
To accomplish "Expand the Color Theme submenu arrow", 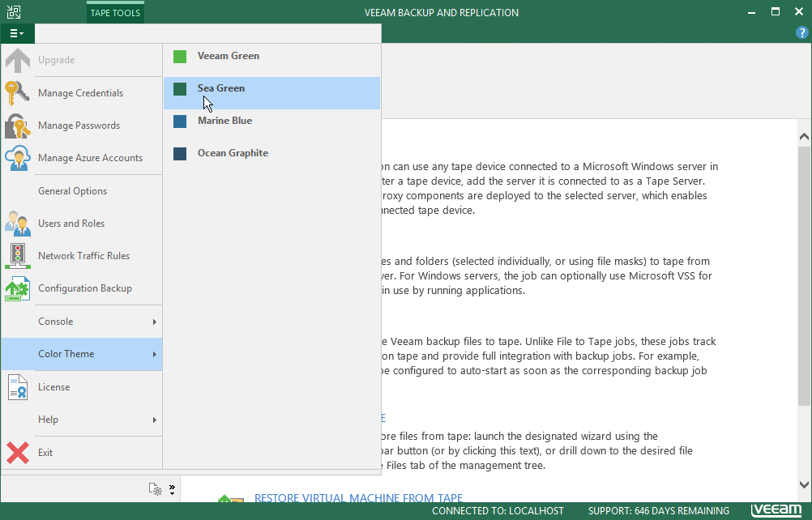I will tap(154, 355).
